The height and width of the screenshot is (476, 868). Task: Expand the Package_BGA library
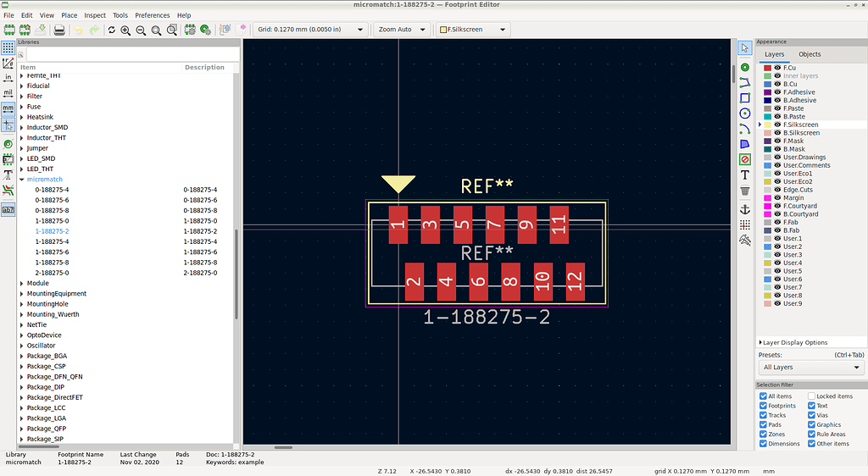22,356
